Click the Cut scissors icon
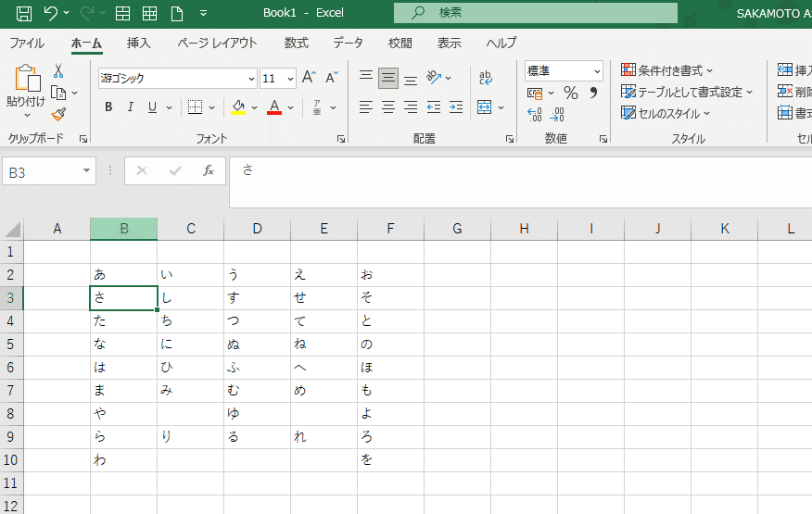Viewport: 812px width, 514px height. [x=58, y=71]
